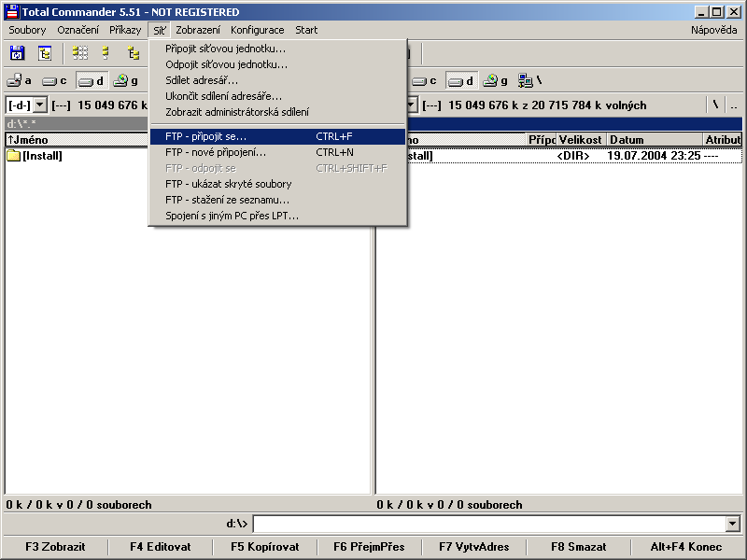Sort right panel by Velikost column

pos(581,139)
